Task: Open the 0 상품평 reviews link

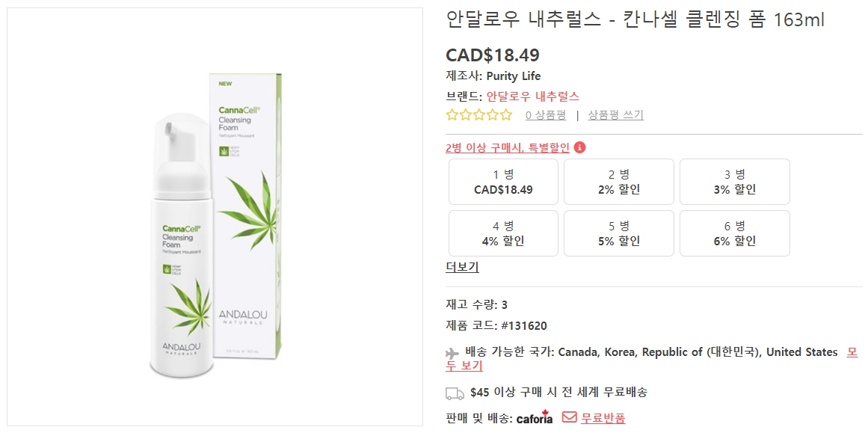Action: (546, 114)
